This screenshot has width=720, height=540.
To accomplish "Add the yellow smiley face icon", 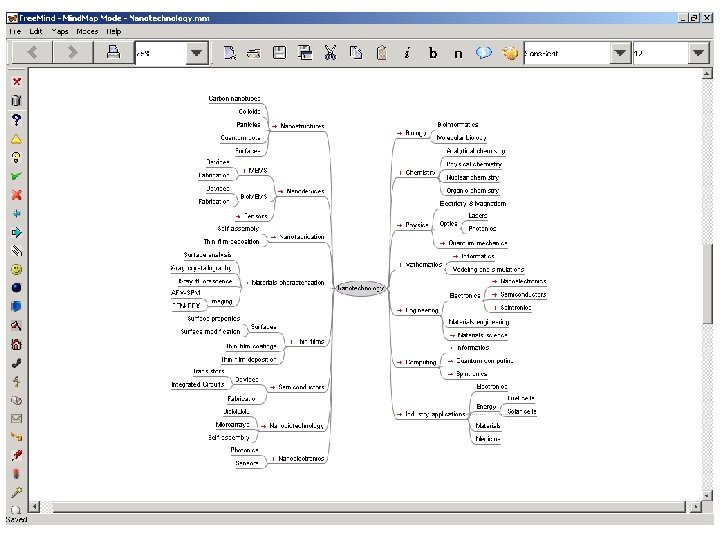I will [x=17, y=270].
